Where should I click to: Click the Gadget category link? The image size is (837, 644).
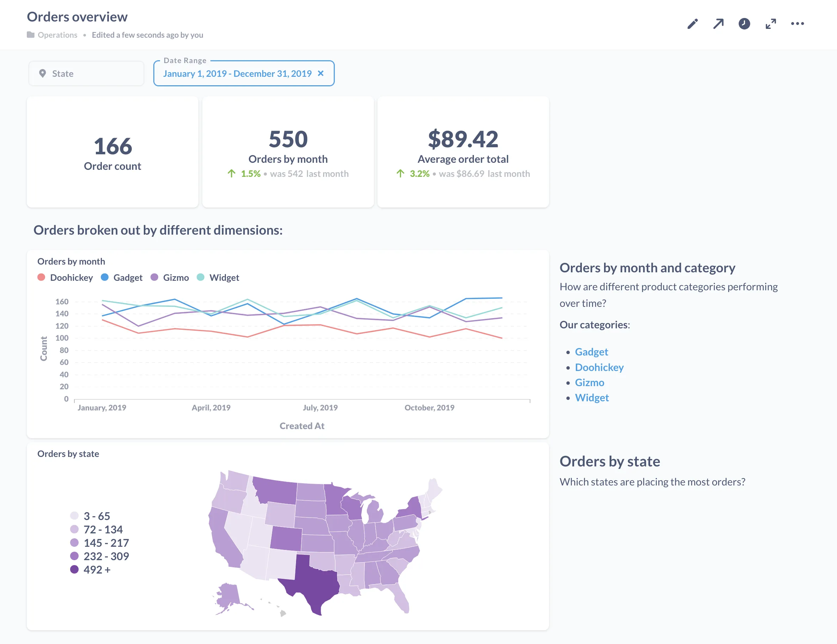(x=591, y=351)
